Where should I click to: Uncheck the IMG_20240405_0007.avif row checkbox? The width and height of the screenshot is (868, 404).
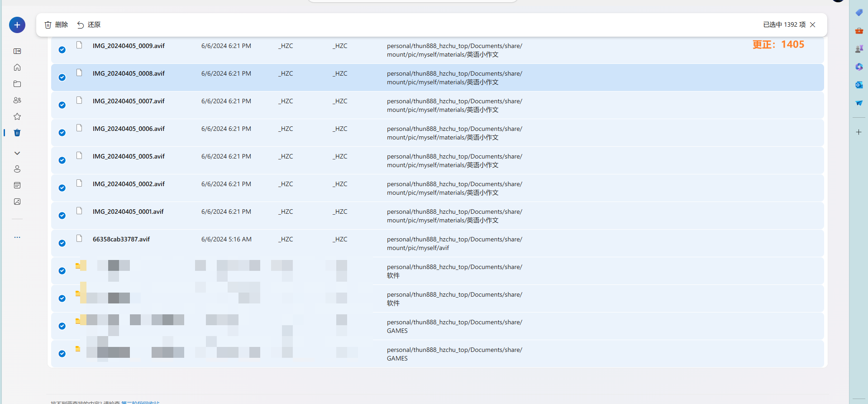tap(62, 105)
